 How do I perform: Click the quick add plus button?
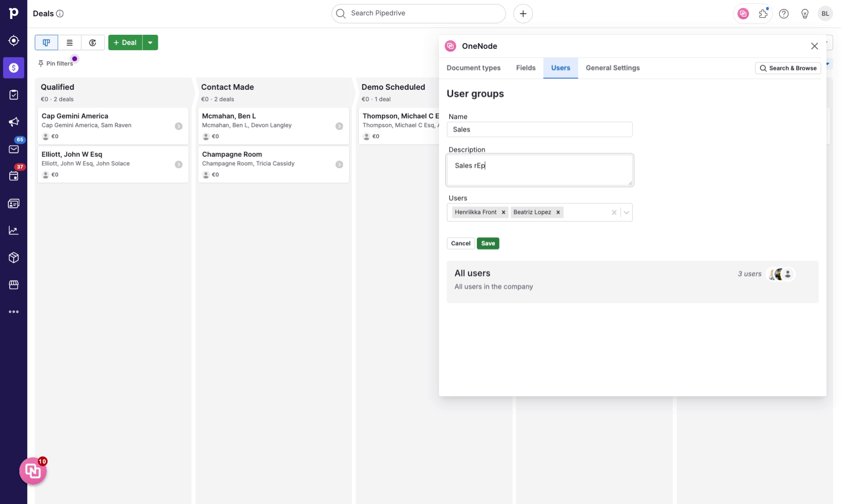click(x=523, y=14)
